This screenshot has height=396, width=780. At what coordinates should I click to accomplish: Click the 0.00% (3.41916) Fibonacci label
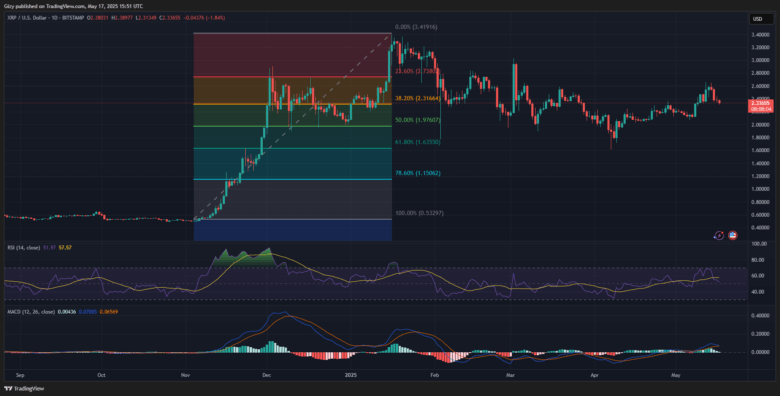(416, 27)
